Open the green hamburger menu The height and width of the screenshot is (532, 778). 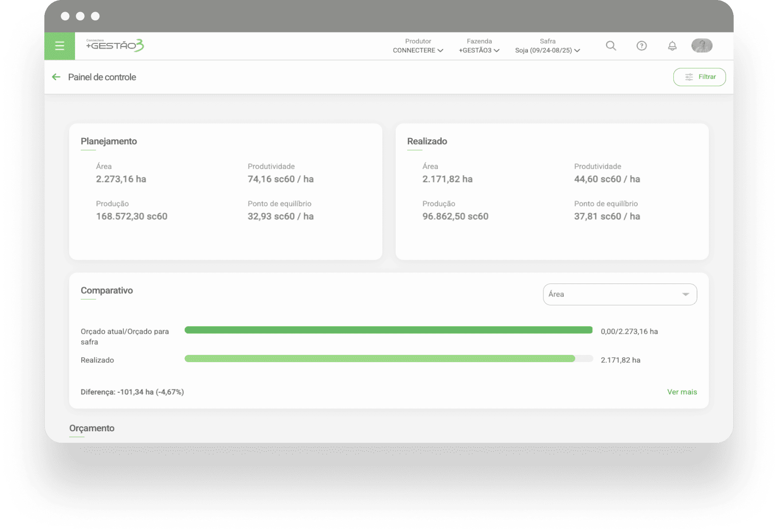click(59, 46)
